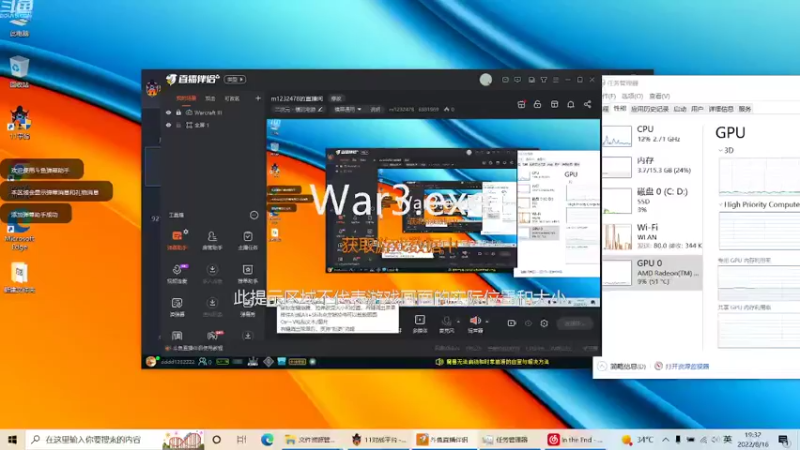Image resolution: width=800 pixels, height=450 pixels.
Task: Click the pencil edit icon beside the category
Action: click(x=320, y=109)
